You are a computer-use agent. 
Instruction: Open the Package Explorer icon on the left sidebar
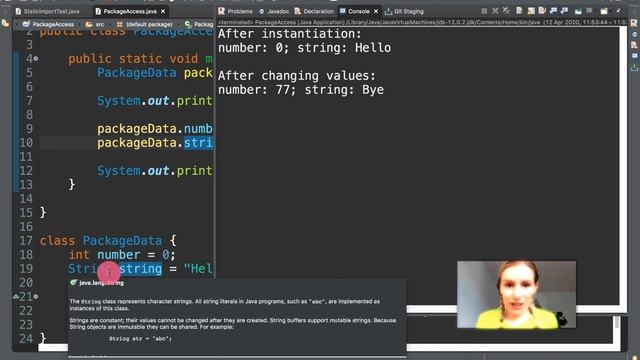click(x=5, y=23)
